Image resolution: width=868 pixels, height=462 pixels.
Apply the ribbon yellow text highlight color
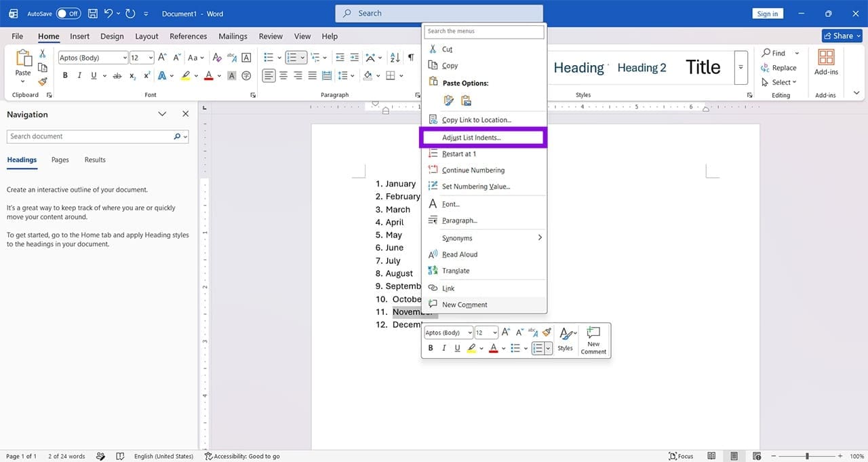click(185, 76)
